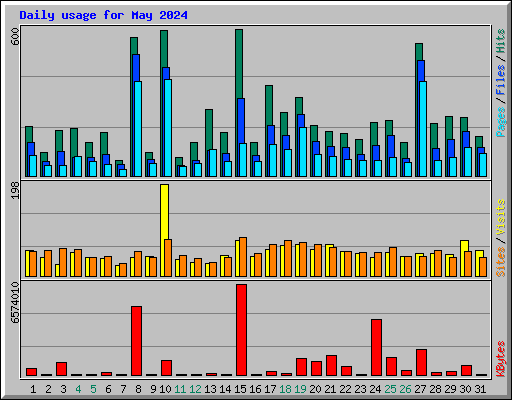Screen dimensions: 512x400
Task: Click day label '14' on the x-axis
Action: [x=225, y=389]
